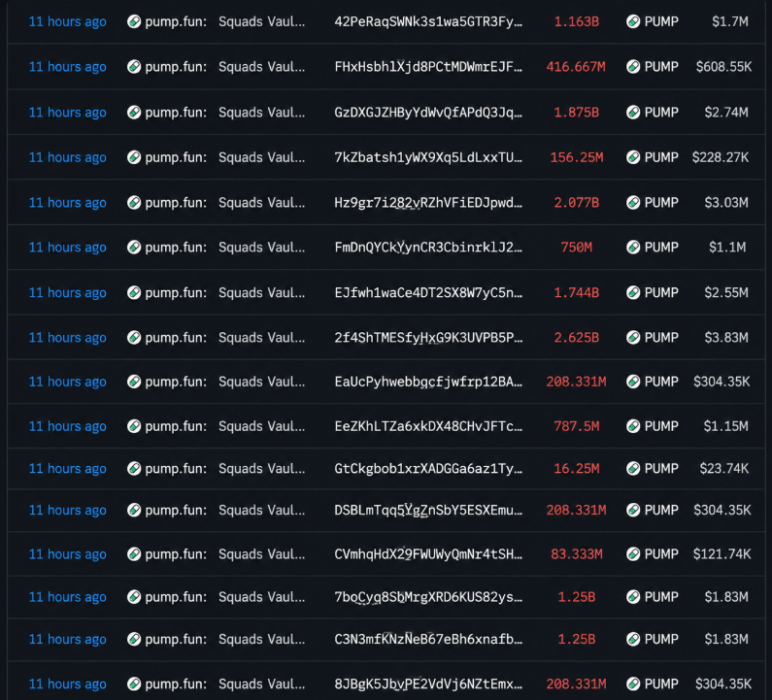Open address 7boCyq8SbMrgXRD6KUS82ys…

(x=428, y=597)
